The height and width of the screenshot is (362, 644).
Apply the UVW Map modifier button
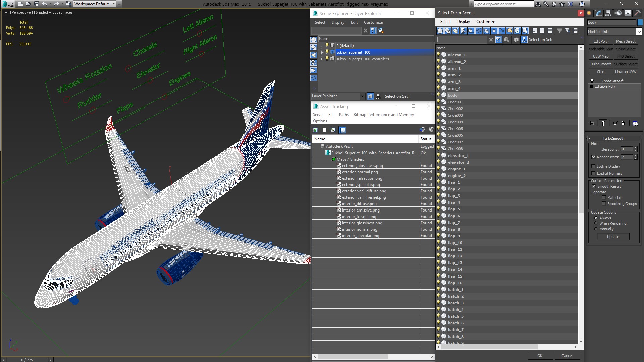click(x=600, y=56)
